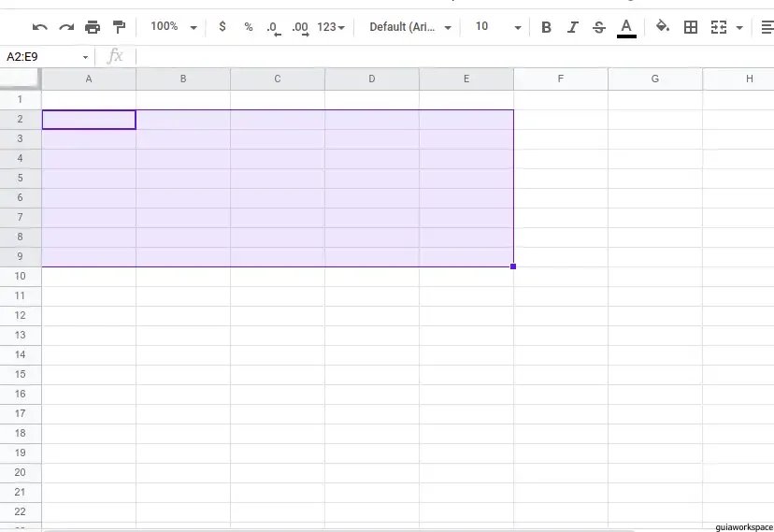The image size is (774, 532).
Task: Merge the selected cells
Action: 719,27
